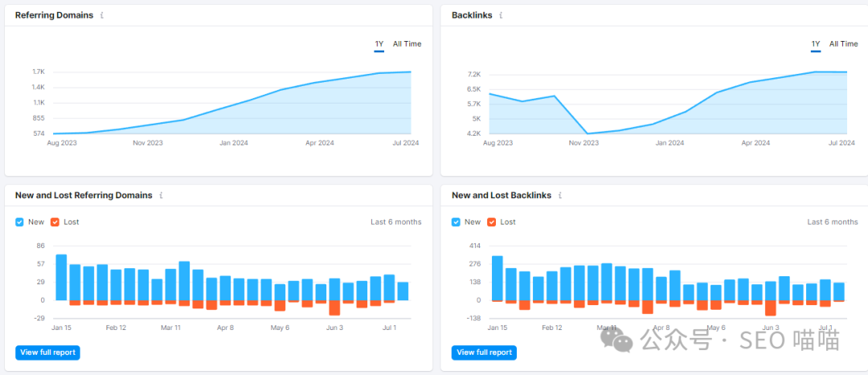Click the Jan 15 blue bar in Backlinks bar chart
868x375 pixels.
pos(497,278)
